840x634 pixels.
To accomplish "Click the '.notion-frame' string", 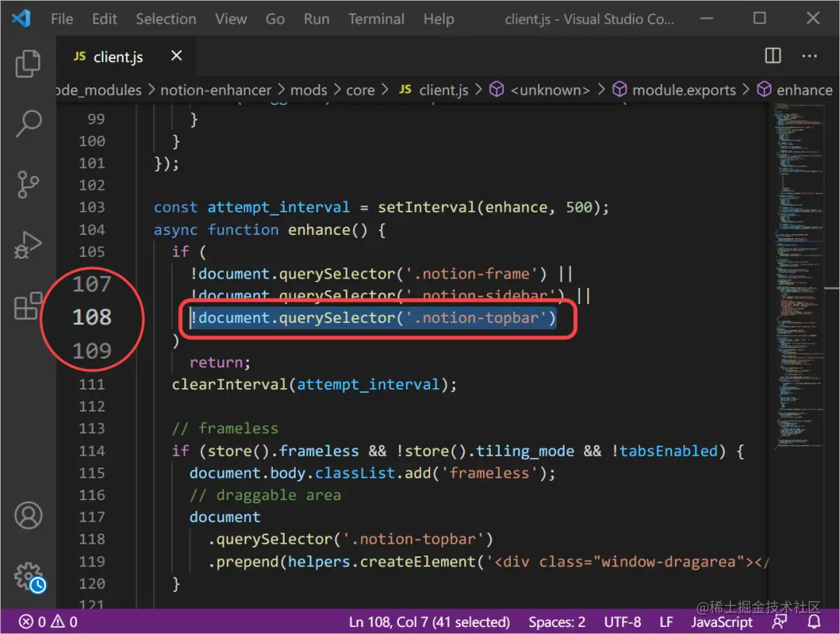I will tap(471, 274).
